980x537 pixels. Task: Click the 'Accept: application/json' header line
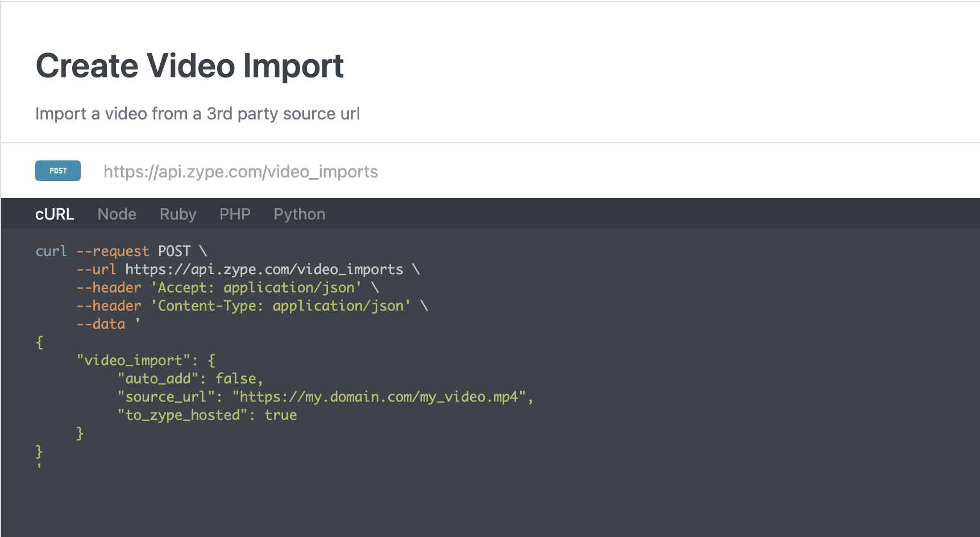point(228,287)
